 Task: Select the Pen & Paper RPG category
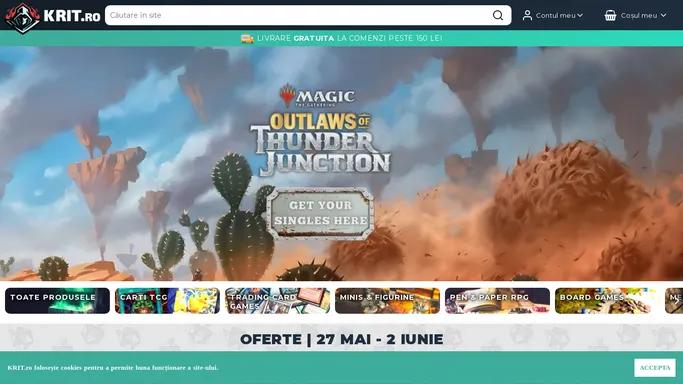(497, 300)
